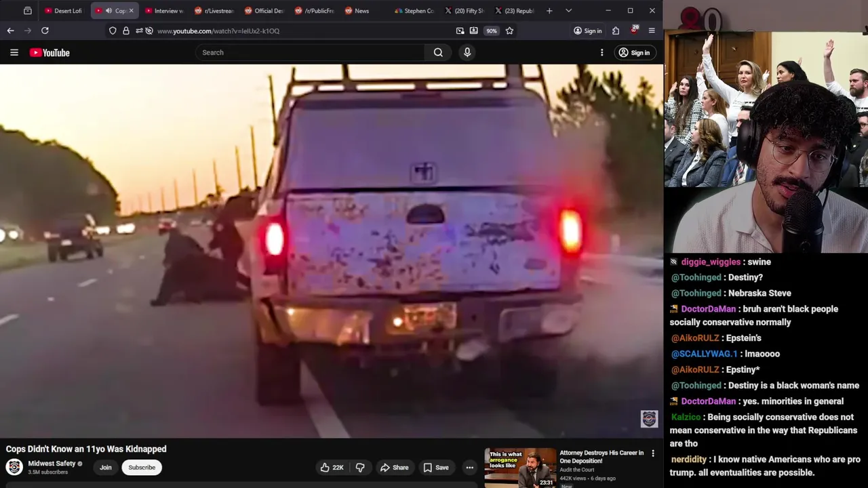Open options menu for the recommended video
Viewport: 868px width, 488px height.
click(x=653, y=453)
